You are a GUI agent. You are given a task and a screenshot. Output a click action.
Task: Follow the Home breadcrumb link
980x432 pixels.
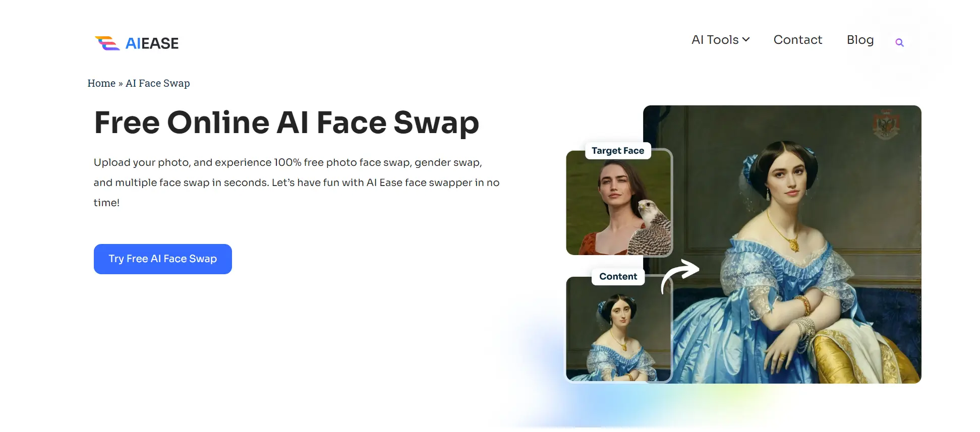[x=101, y=83]
